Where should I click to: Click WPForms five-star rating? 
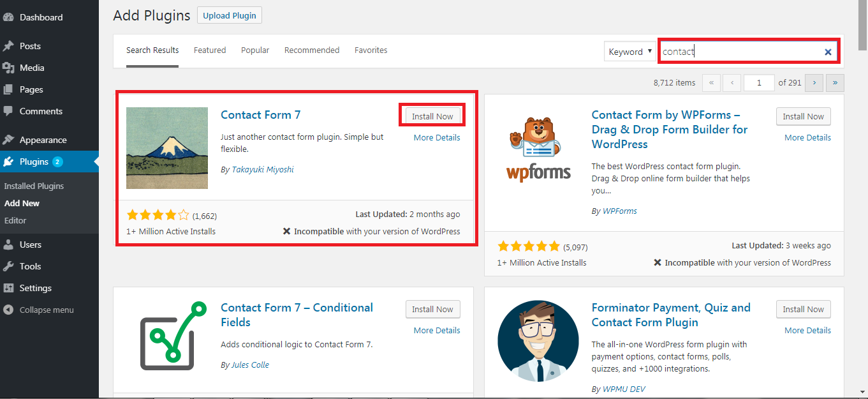pyautogui.click(x=529, y=246)
